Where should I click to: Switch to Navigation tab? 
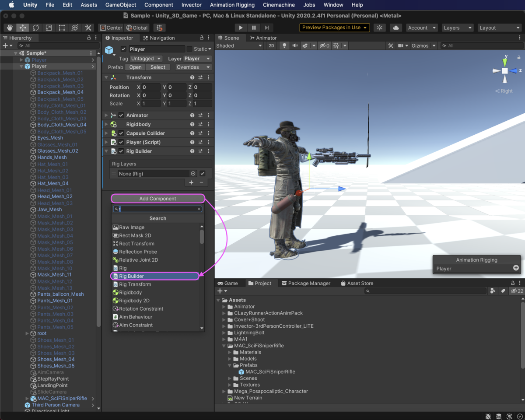pyautogui.click(x=158, y=38)
